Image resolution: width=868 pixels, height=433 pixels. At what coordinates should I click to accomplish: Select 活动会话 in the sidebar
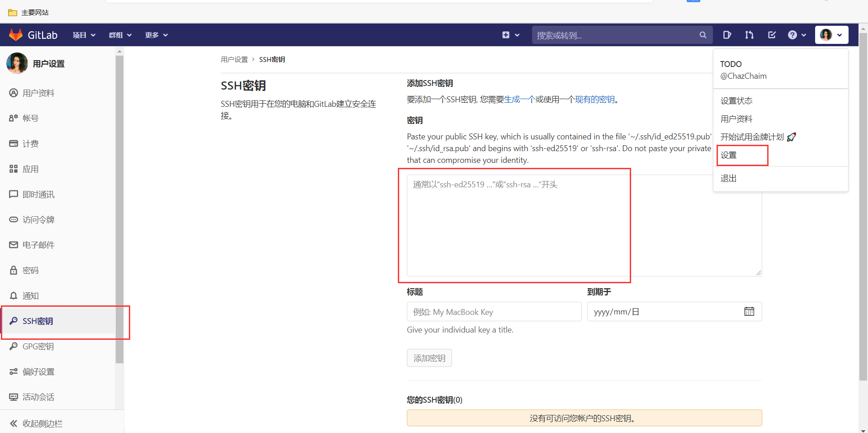38,397
